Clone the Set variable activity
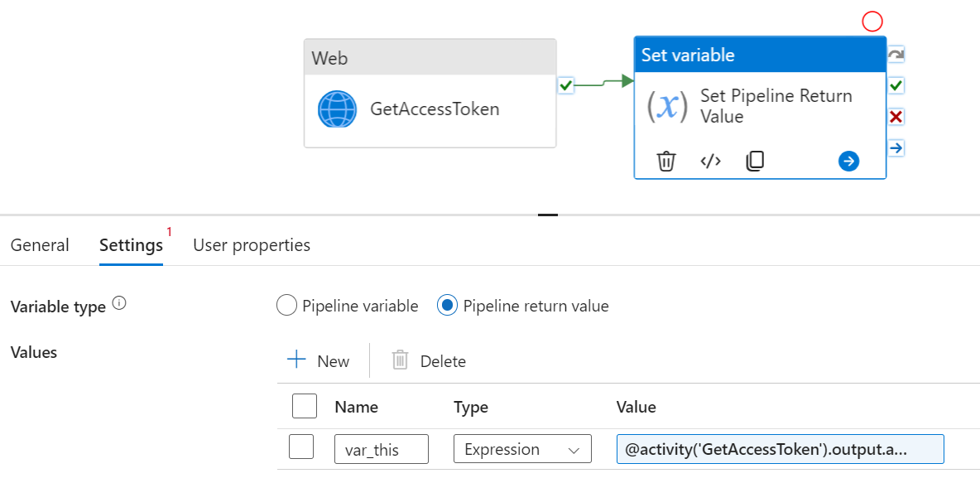The height and width of the screenshot is (483, 980). pyautogui.click(x=754, y=161)
